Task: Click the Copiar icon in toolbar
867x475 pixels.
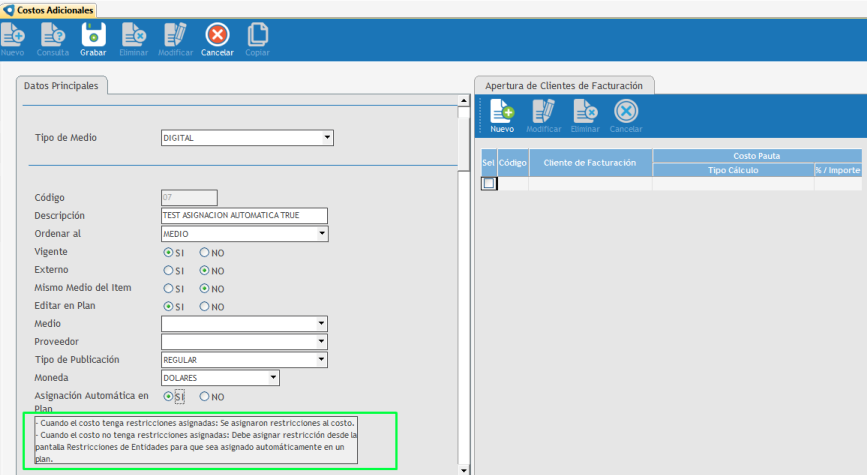Action: tap(257, 36)
